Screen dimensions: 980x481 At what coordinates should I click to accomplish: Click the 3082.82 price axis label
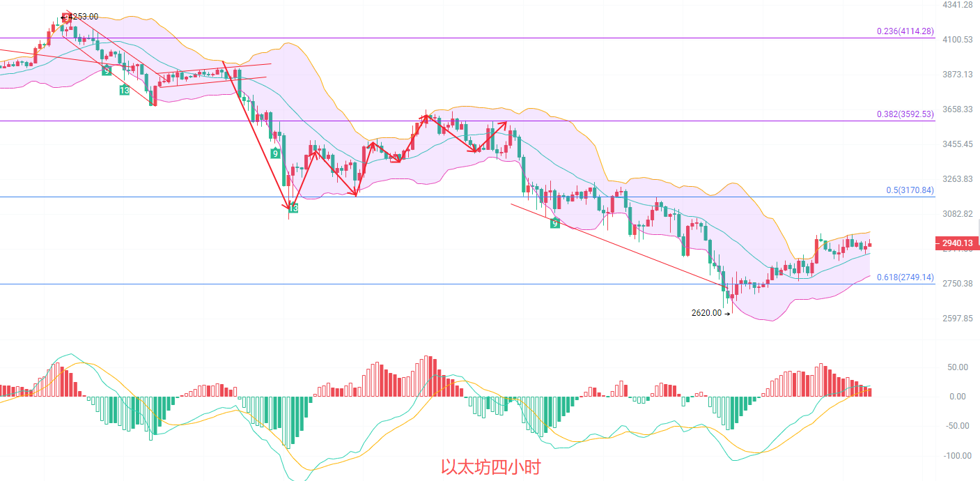coord(956,214)
